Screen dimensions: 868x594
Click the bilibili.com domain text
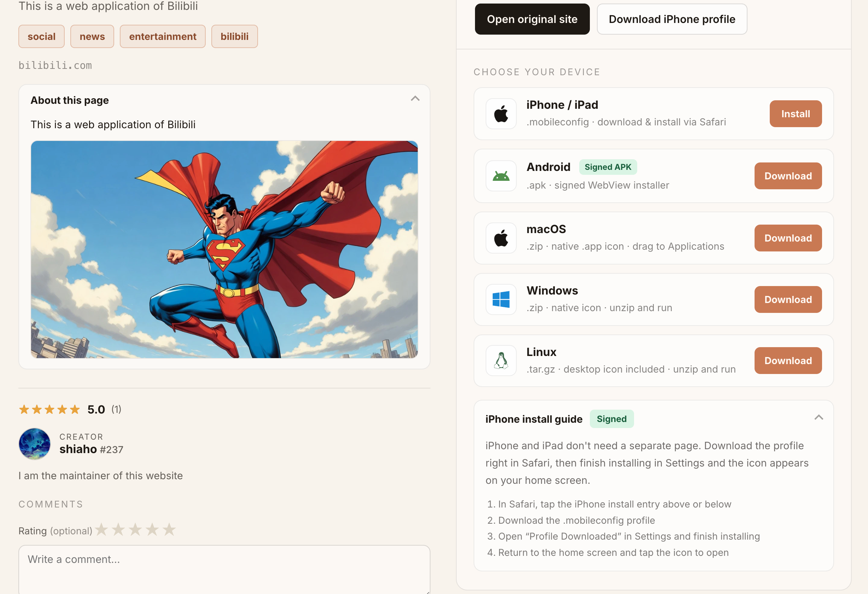[x=55, y=65]
